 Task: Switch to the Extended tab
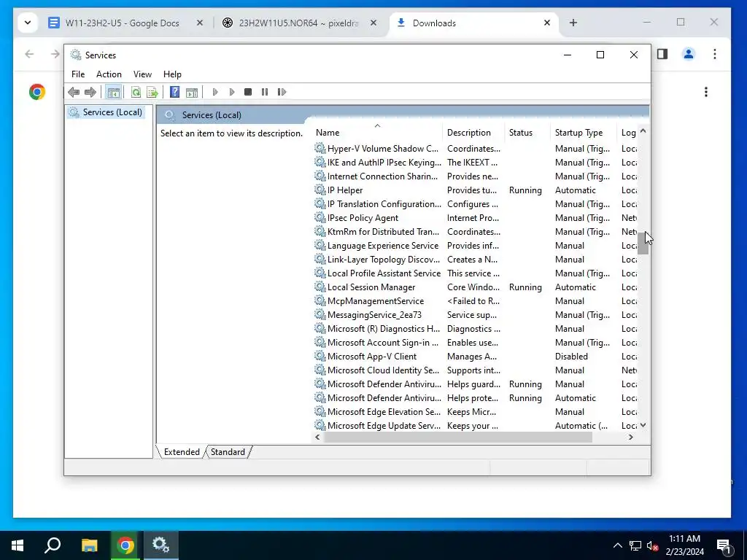182,452
